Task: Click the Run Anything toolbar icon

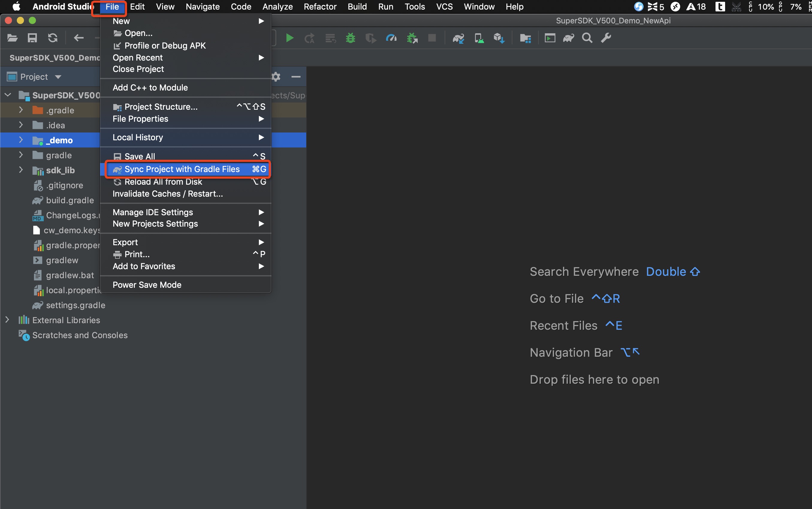Action: coord(550,38)
